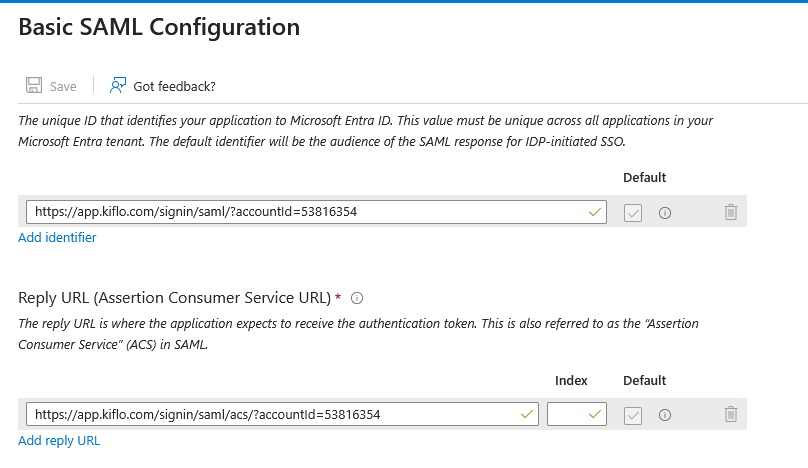Show info next to Reply URL heading
Image resolution: width=808 pixels, height=468 pixels.
coord(357,298)
